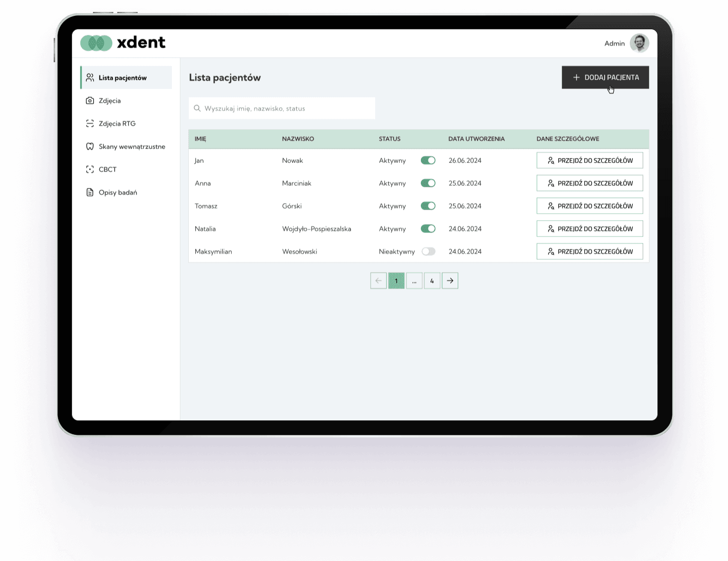Go to the next page with the right arrow

click(450, 281)
